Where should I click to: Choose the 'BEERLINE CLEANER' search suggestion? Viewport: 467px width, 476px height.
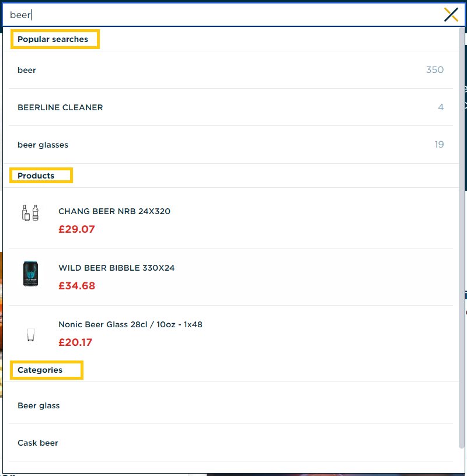pyautogui.click(x=231, y=107)
